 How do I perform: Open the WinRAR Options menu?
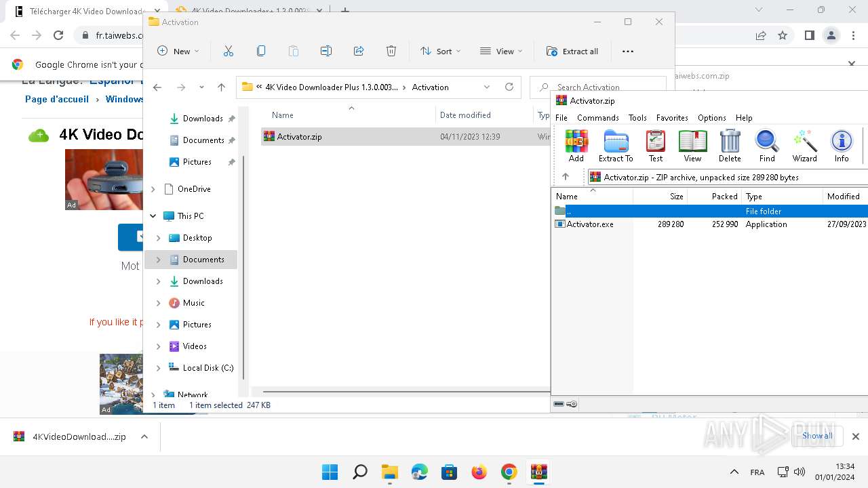pyautogui.click(x=712, y=117)
